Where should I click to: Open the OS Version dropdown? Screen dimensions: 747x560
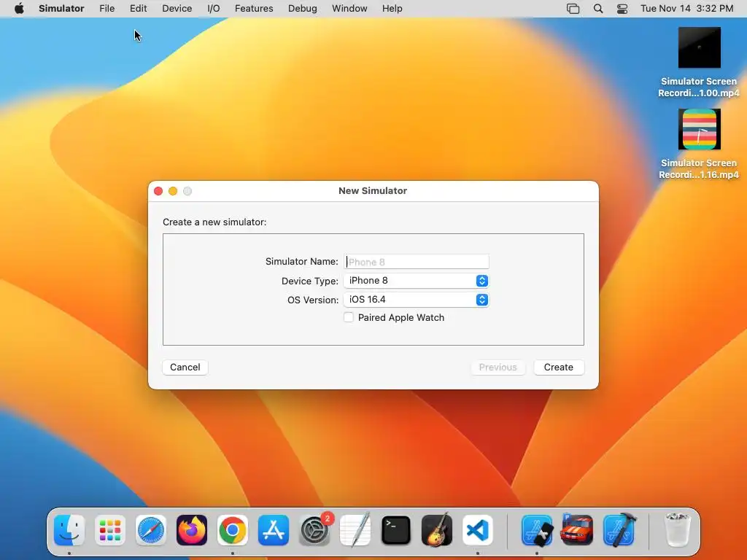pos(417,300)
